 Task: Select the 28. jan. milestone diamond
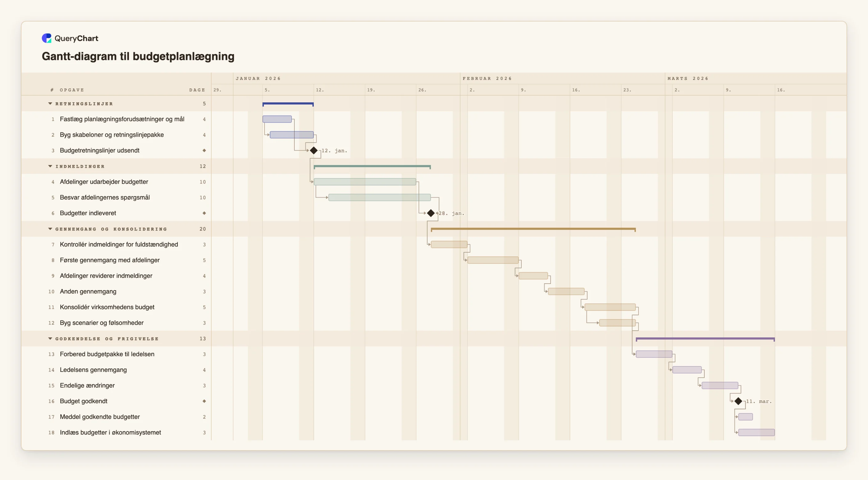[431, 213]
